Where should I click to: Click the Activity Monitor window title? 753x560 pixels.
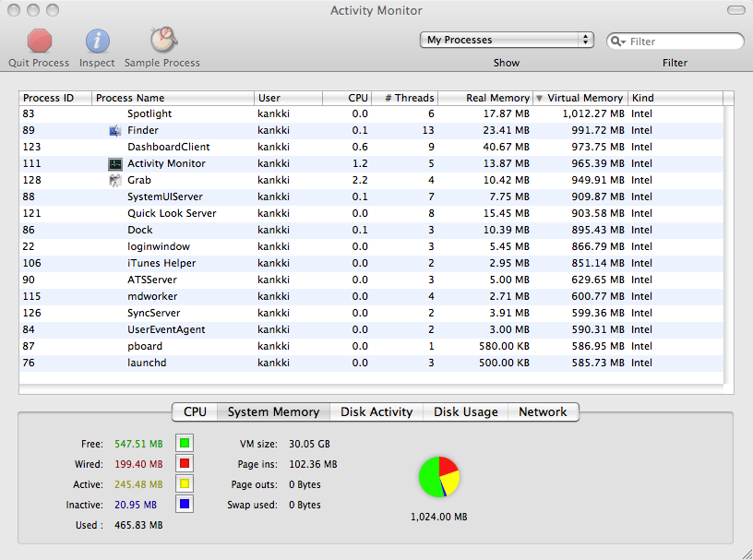[376, 10]
